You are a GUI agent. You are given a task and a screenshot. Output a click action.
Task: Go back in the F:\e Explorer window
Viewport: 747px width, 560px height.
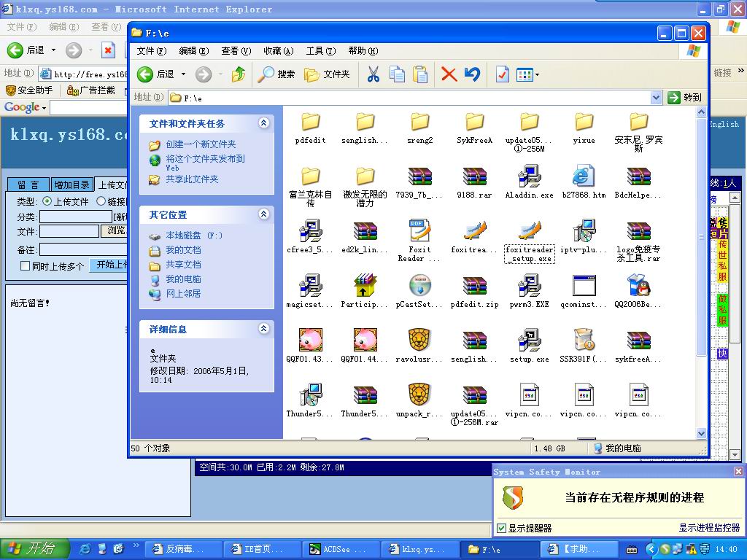pyautogui.click(x=156, y=74)
